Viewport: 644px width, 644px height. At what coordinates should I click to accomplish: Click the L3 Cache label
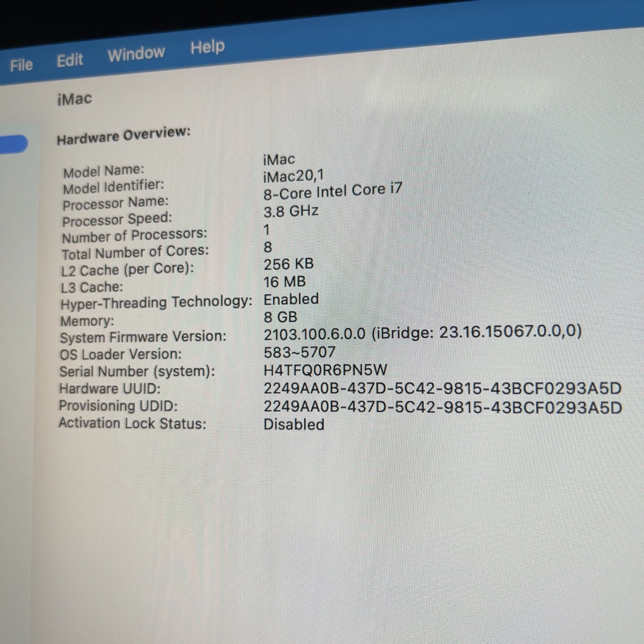pyautogui.click(x=92, y=287)
